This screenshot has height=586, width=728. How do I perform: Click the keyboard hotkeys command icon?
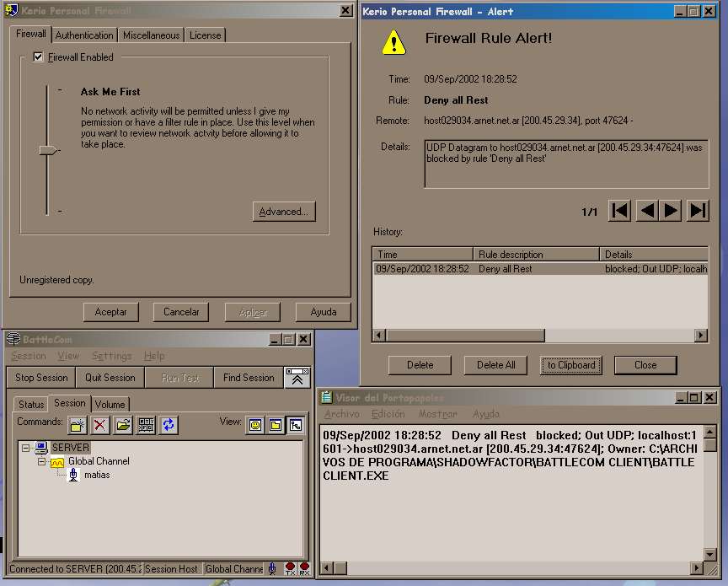click(x=146, y=425)
